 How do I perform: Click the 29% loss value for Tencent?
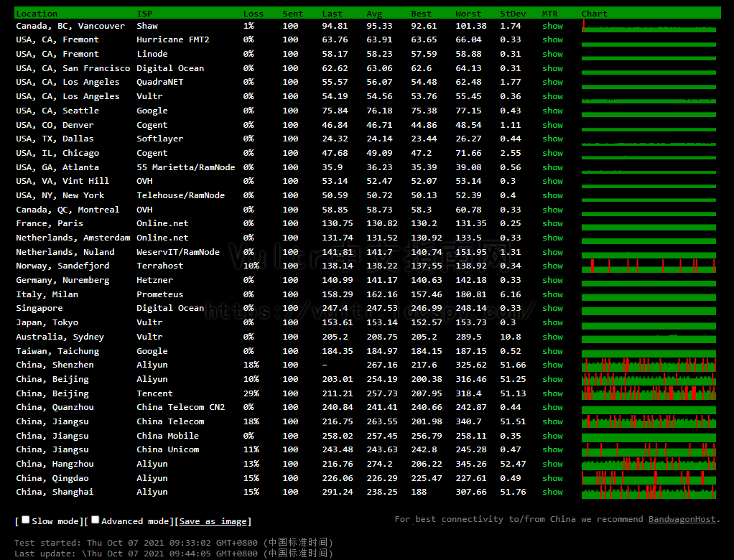(251, 393)
